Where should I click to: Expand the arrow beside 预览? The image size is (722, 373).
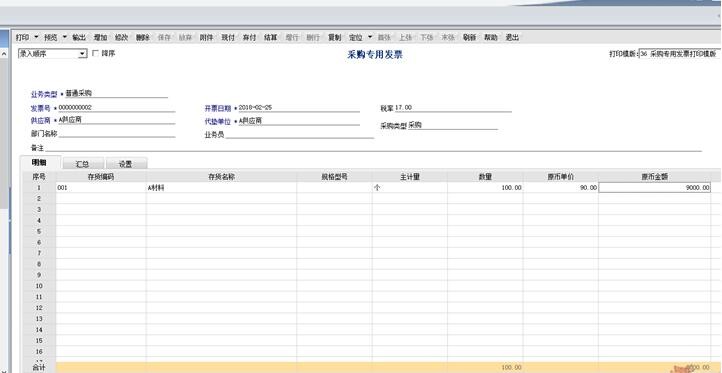click(64, 37)
